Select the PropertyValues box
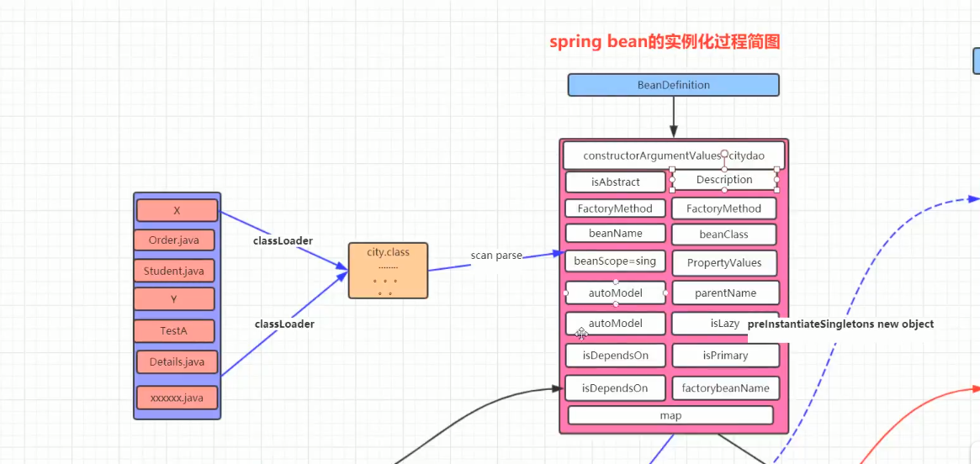This screenshot has height=464, width=980. [x=725, y=263]
